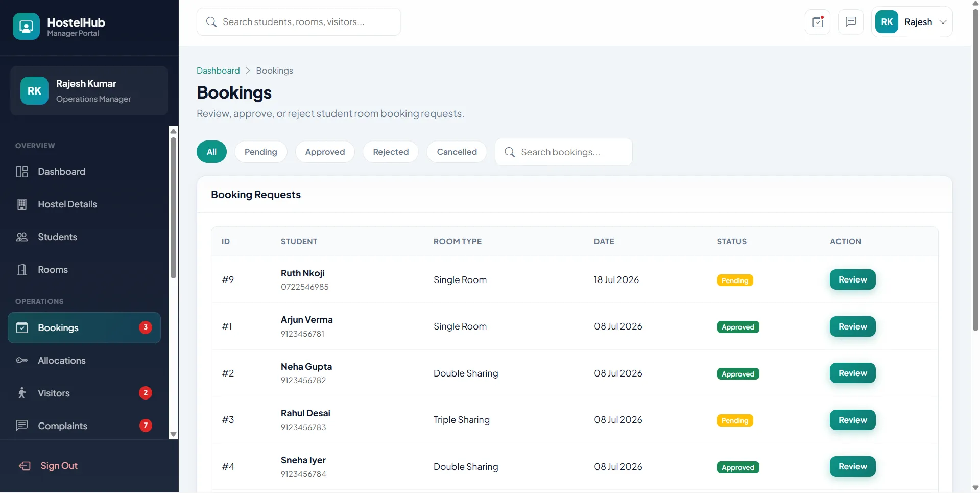Review Ruth Nkoji's booking
Viewport: 980px width, 493px height.
click(852, 279)
